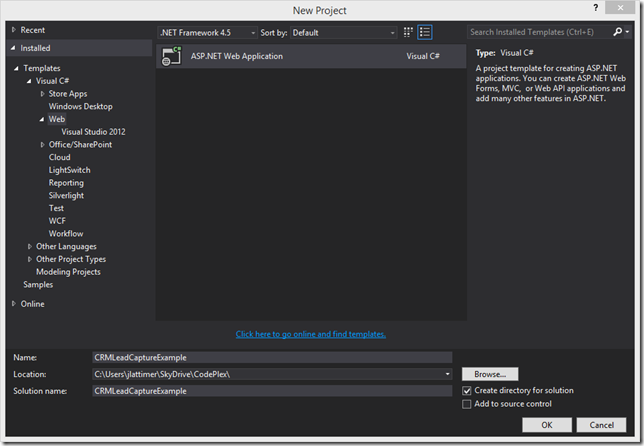Viewport: 644px width, 446px height.
Task: Collapse the Installed section
Action: (13, 48)
